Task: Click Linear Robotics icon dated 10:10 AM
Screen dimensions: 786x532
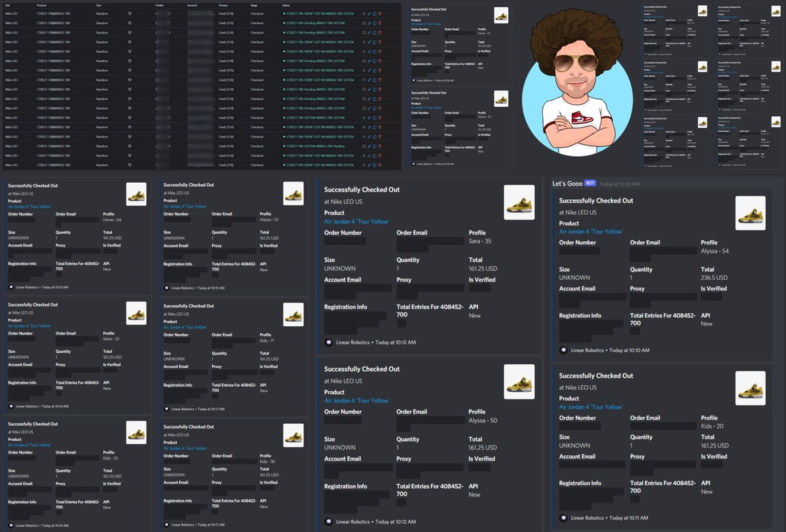Action: click(x=563, y=351)
